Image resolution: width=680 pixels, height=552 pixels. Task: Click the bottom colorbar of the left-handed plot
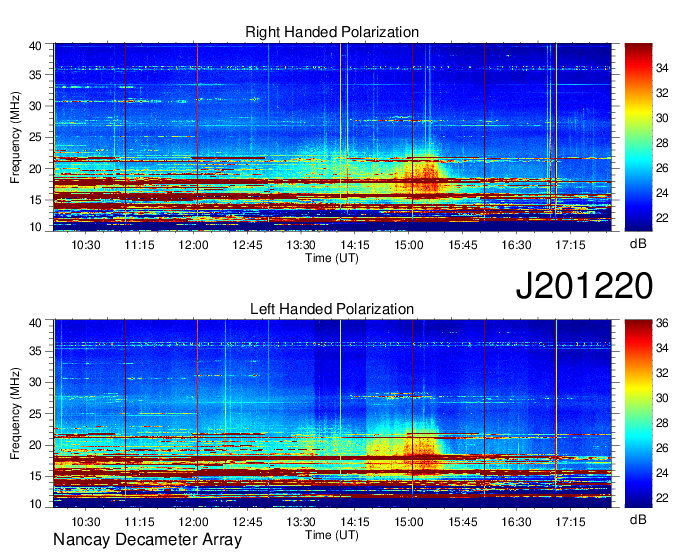pos(638,414)
